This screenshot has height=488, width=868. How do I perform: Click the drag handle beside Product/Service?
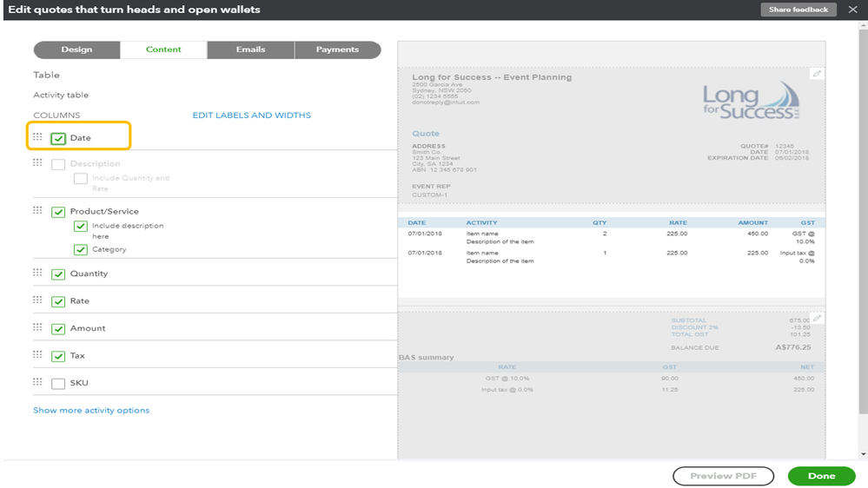[37, 210]
